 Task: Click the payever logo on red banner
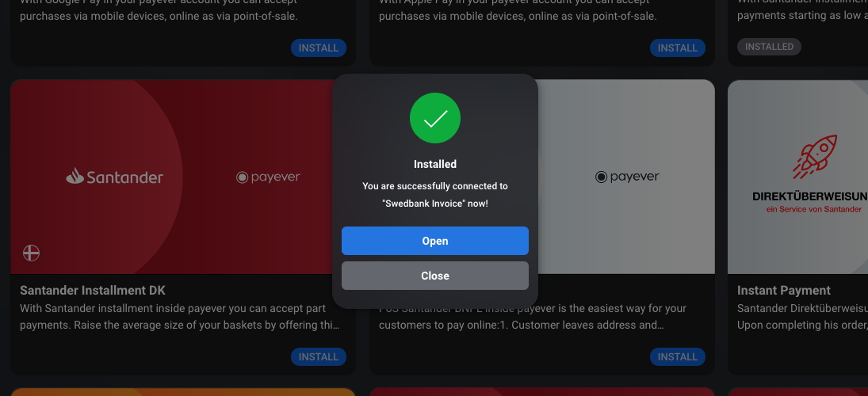pyautogui.click(x=268, y=177)
